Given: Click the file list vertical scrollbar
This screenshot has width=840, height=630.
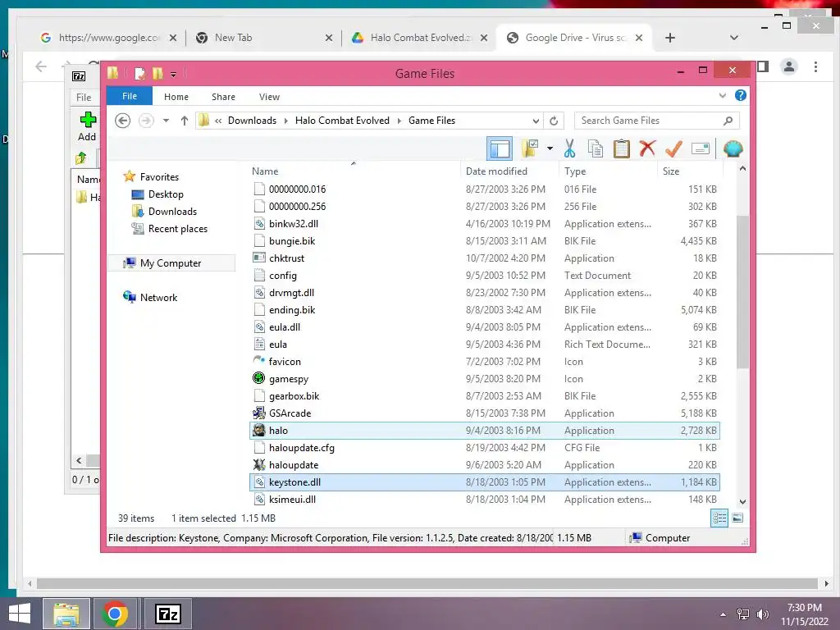Looking at the screenshot, I should [742, 291].
